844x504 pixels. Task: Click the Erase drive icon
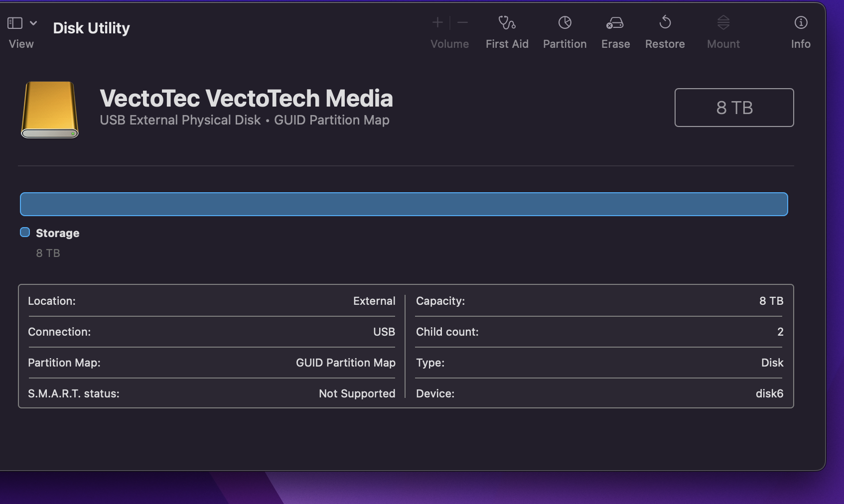coord(615,22)
